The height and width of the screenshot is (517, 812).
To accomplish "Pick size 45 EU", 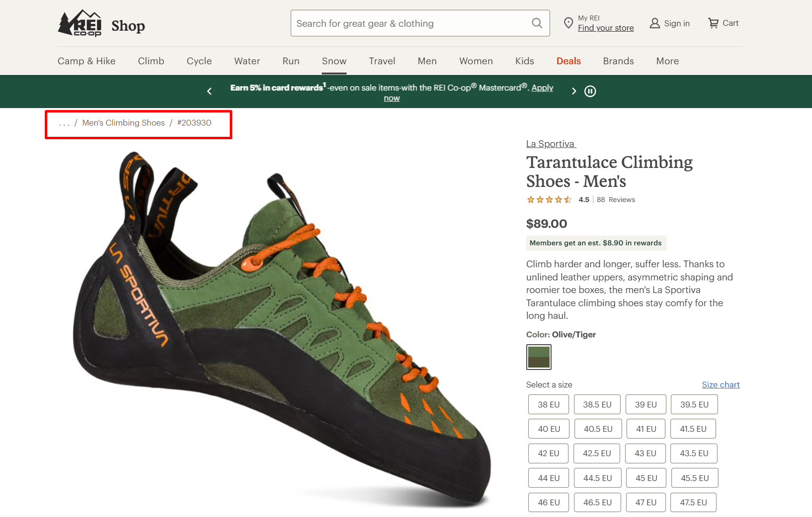I will click(646, 478).
